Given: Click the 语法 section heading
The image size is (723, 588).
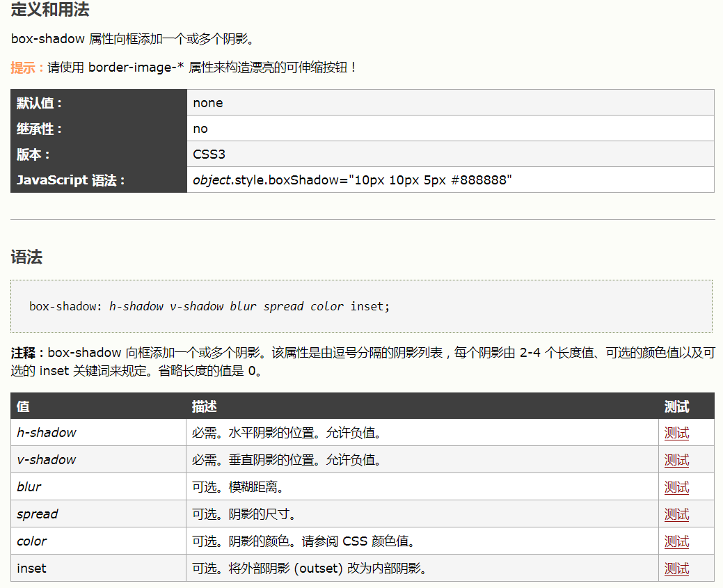Looking at the screenshot, I should (26, 257).
